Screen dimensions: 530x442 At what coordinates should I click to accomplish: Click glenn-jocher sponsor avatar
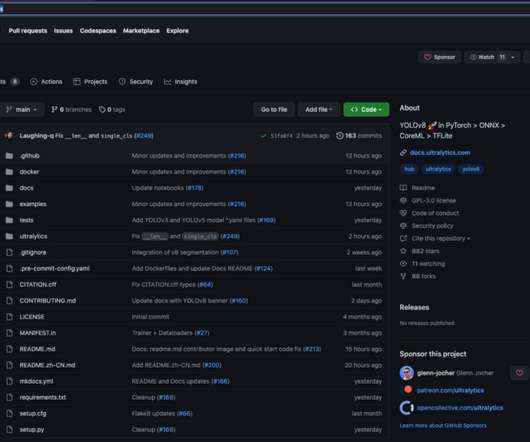[x=407, y=373]
